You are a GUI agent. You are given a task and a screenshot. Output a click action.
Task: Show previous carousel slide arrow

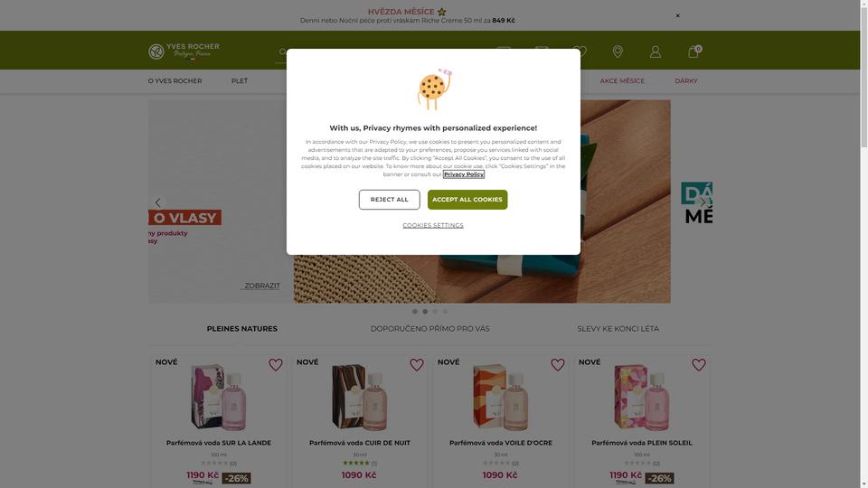click(157, 202)
